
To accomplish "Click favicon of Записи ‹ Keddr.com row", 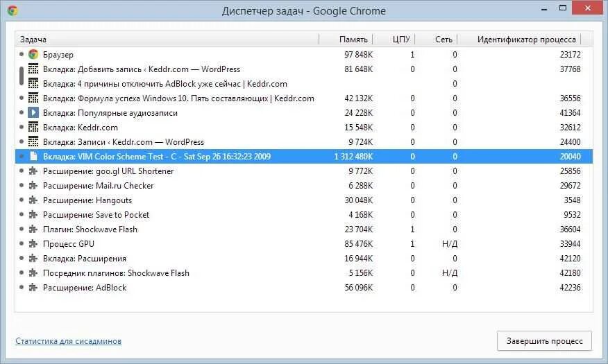I will point(33,142).
